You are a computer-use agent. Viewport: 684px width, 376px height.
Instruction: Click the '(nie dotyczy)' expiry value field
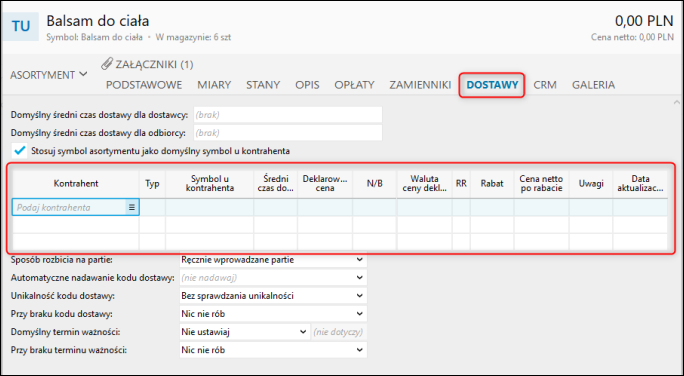coord(338,332)
